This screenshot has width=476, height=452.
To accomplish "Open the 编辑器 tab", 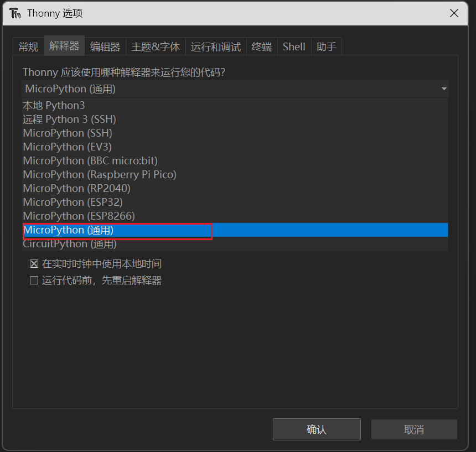I will click(x=105, y=46).
